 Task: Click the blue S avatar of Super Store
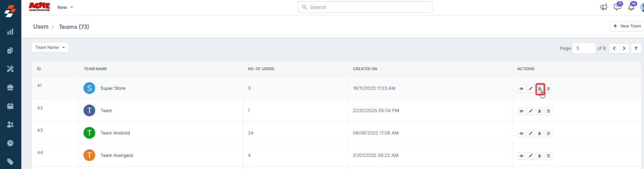click(x=89, y=88)
